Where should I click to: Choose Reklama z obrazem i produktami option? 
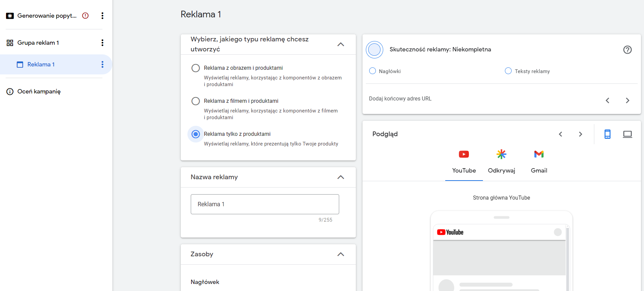tap(195, 68)
